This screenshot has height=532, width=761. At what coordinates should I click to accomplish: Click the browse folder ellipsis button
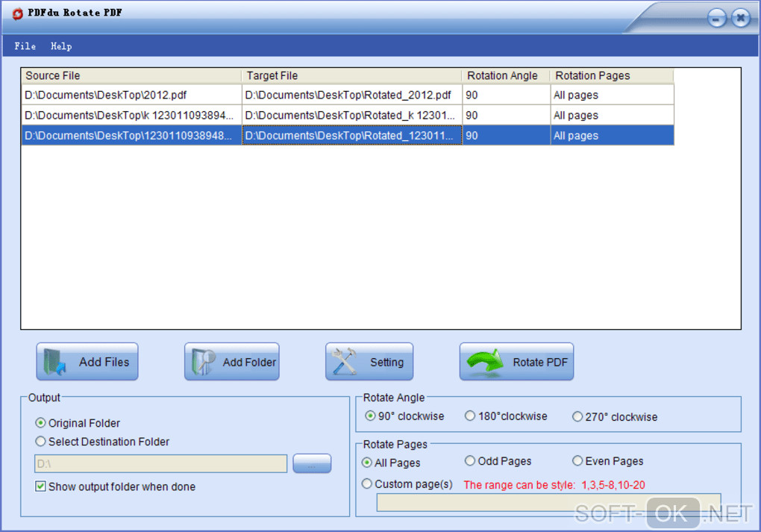(x=312, y=463)
